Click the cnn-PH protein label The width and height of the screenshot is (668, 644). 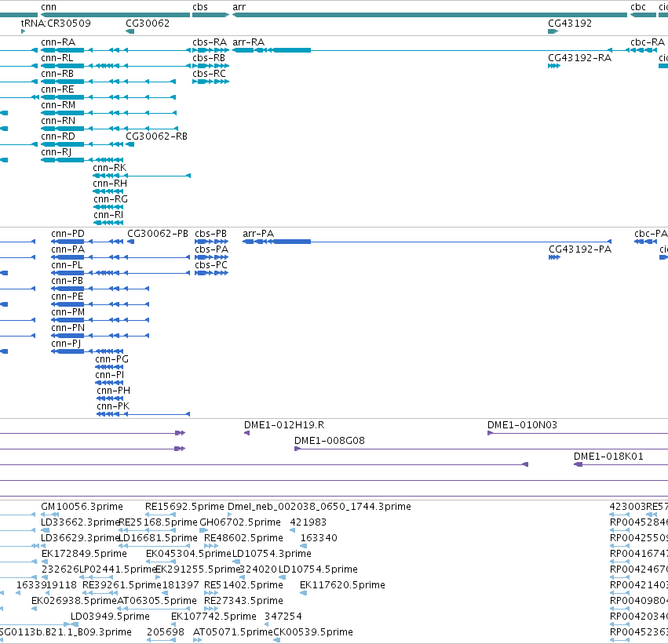[x=113, y=391]
